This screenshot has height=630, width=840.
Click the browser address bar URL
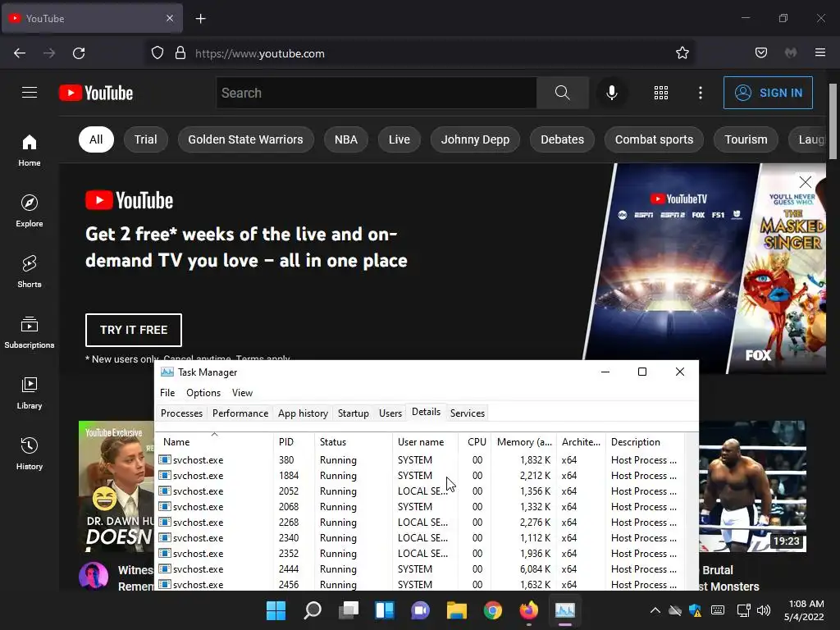pos(260,53)
